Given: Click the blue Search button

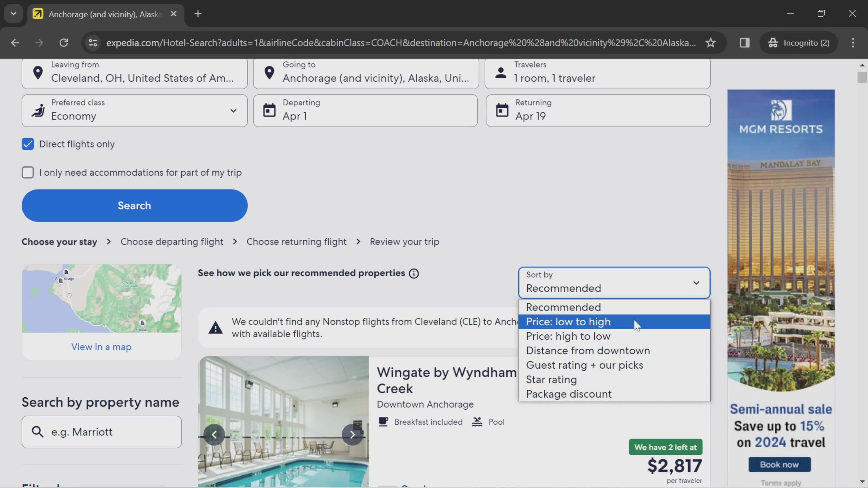Looking at the screenshot, I should [x=134, y=205].
